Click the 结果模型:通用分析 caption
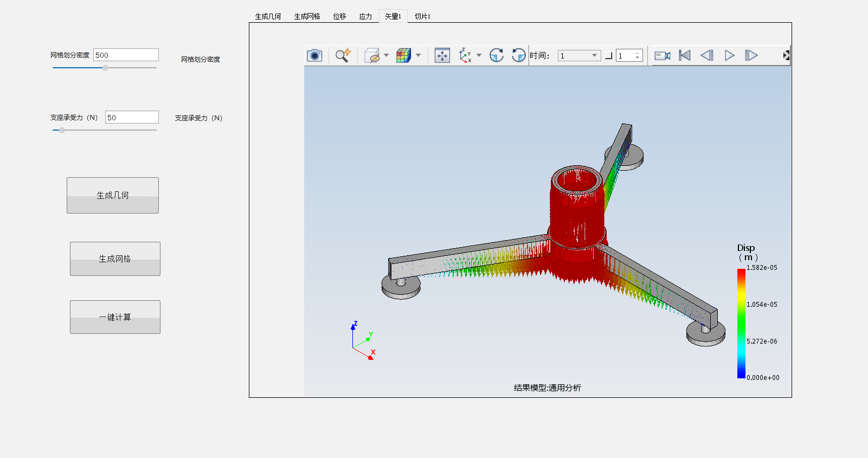The height and width of the screenshot is (458, 868). (548, 388)
